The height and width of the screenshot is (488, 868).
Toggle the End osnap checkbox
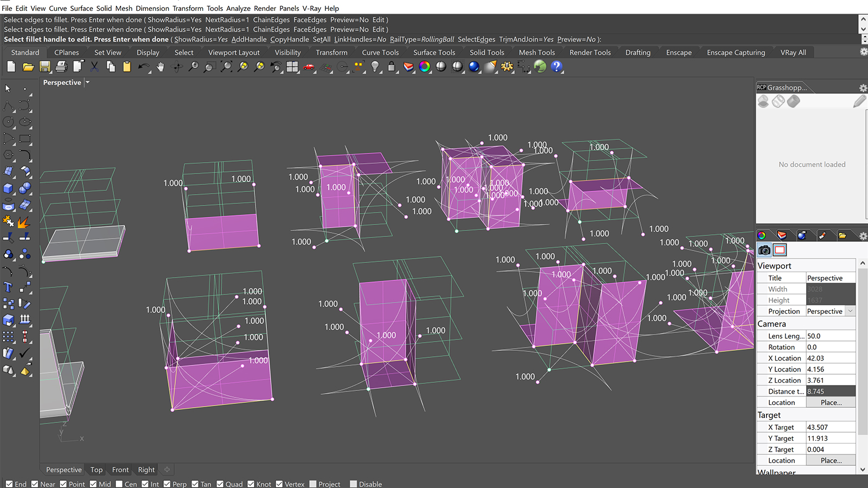pos(9,484)
